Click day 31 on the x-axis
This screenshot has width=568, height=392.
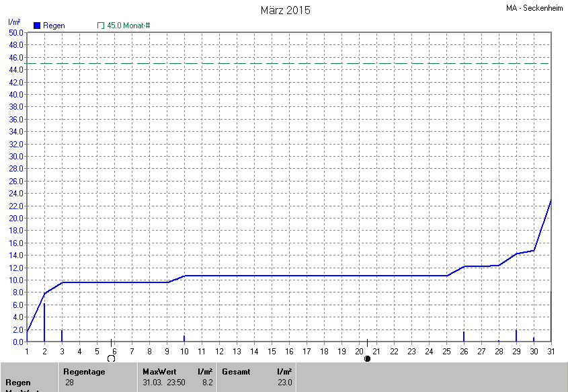(551, 351)
